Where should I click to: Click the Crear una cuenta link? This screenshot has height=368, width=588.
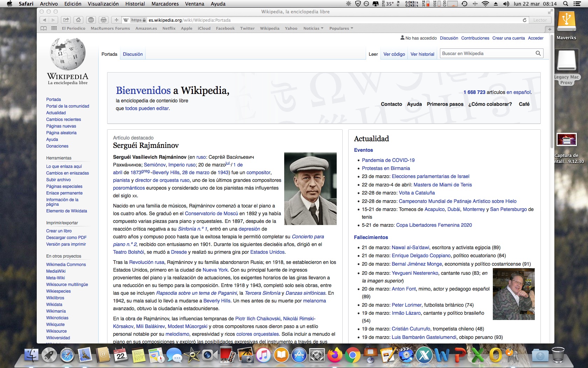click(509, 38)
